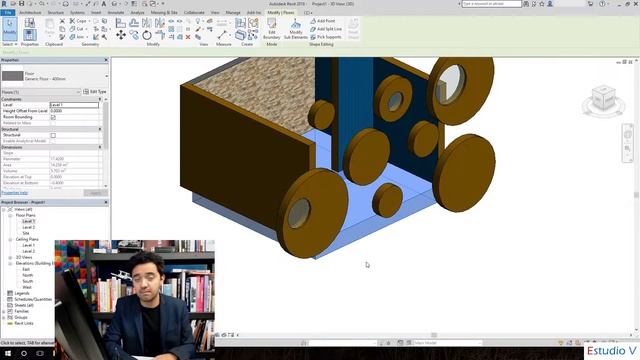
Task: Click Add Split Line in Shape Editing
Action: click(326, 29)
